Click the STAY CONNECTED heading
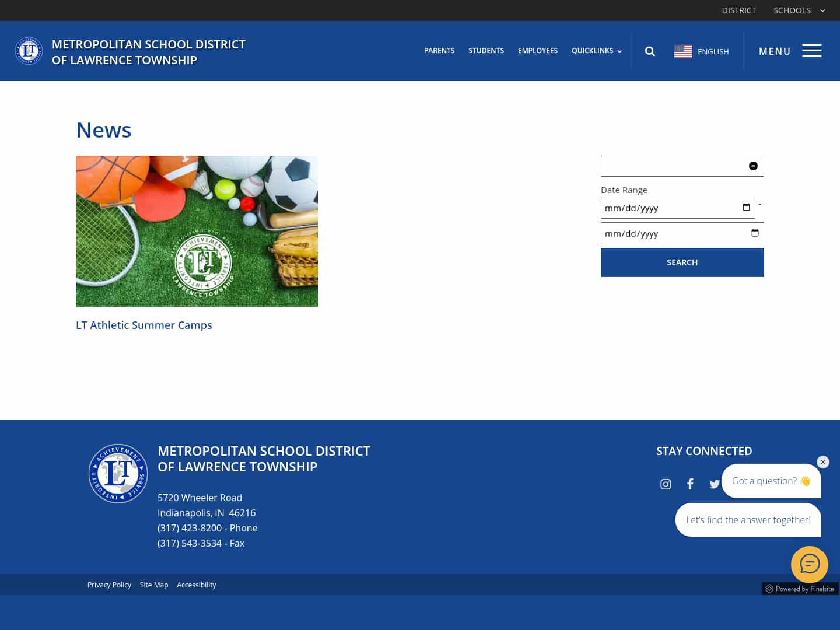840x630 pixels. click(704, 451)
